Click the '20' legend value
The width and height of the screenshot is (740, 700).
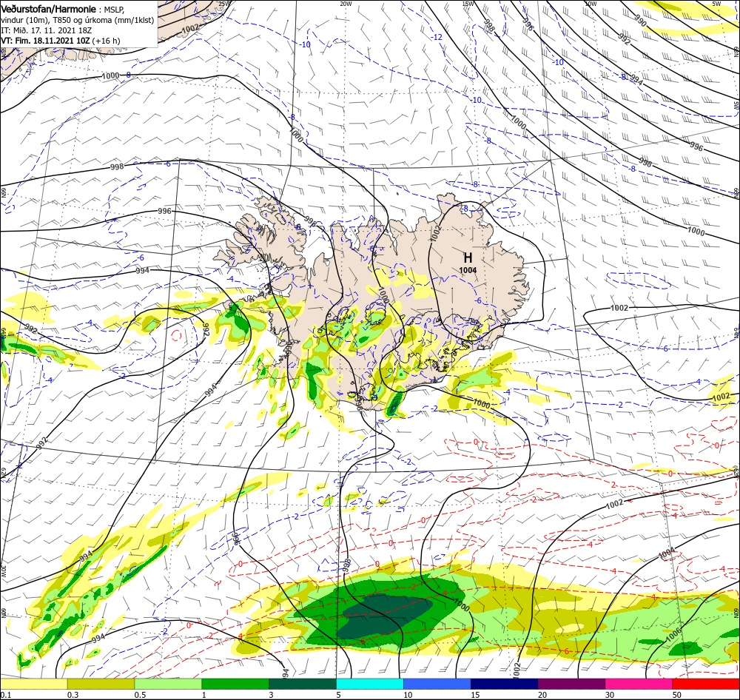542,694
